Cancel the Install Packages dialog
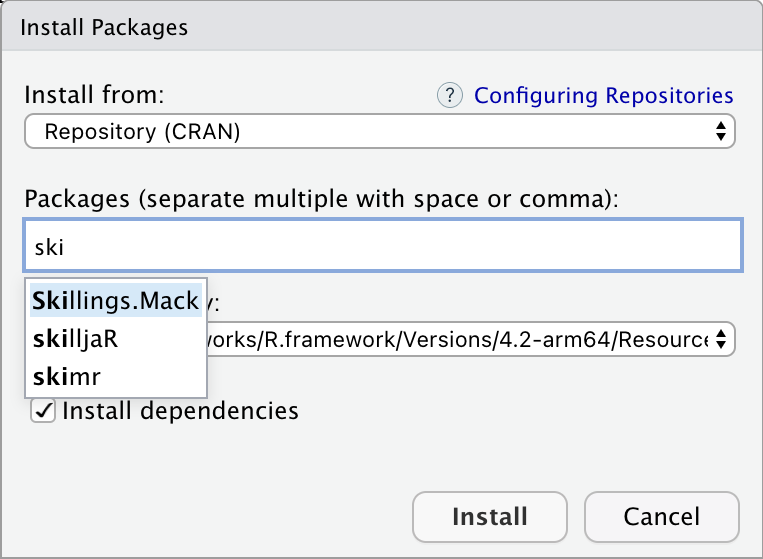Image resolution: width=763 pixels, height=559 pixels. [661, 517]
